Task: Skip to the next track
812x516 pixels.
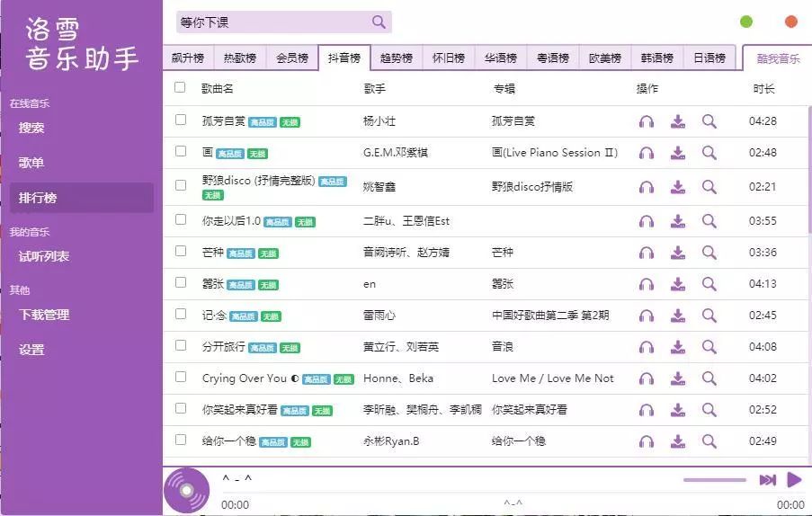Action: coord(767,480)
